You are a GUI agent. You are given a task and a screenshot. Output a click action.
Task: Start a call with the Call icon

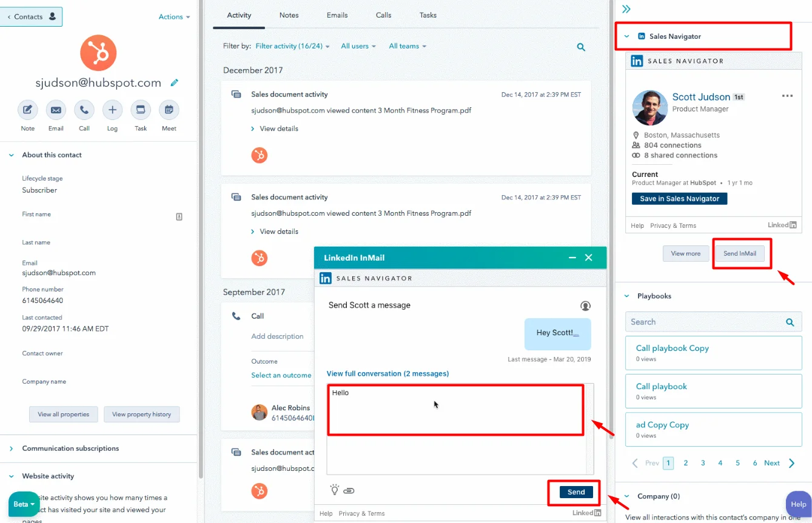(84, 110)
